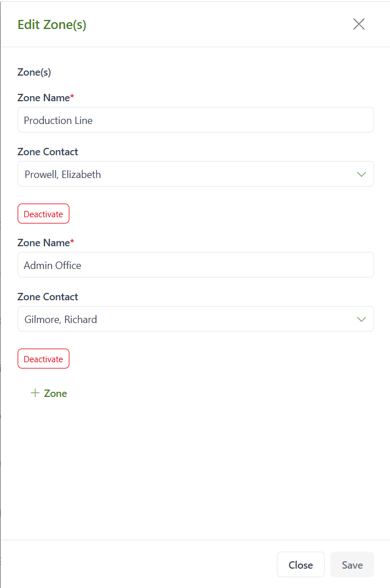Click chevron arrow in Gilmore, Richard dropdown
Viewport: 390px width, 588px height.
point(362,319)
